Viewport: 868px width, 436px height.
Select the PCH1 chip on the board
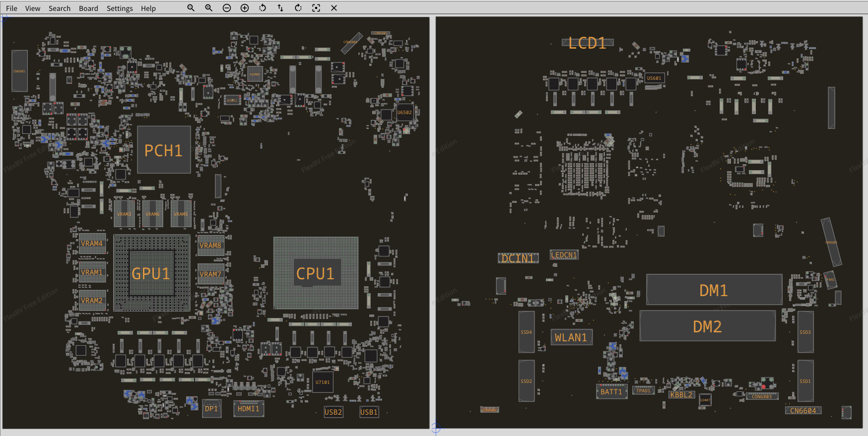pyautogui.click(x=164, y=150)
